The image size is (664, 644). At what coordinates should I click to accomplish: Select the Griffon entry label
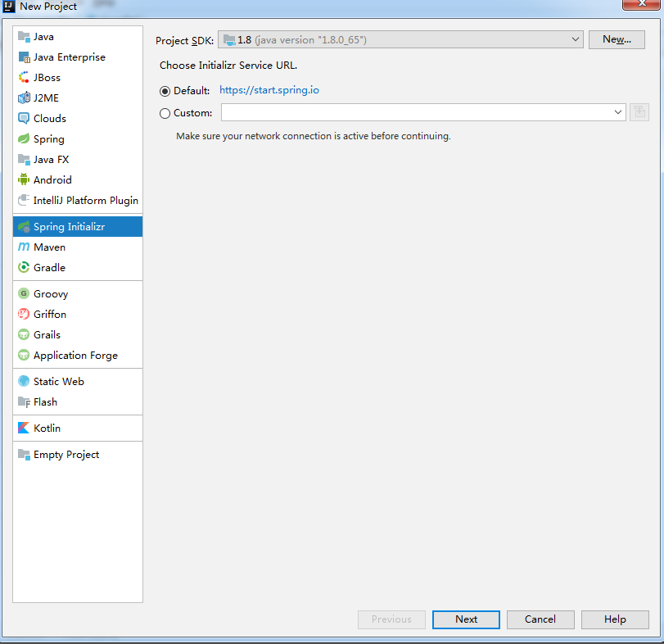[x=50, y=314]
